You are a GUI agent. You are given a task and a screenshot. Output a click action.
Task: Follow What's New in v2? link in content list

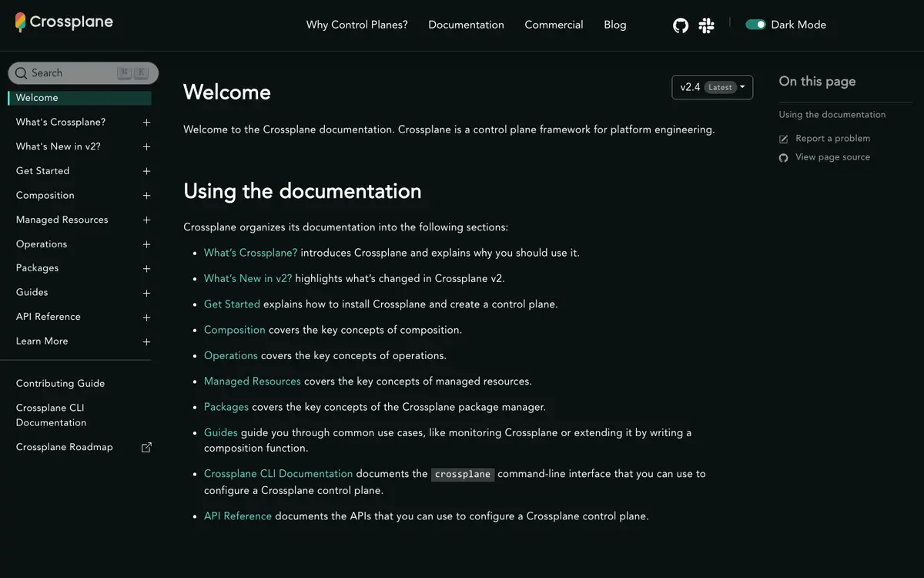(x=248, y=278)
